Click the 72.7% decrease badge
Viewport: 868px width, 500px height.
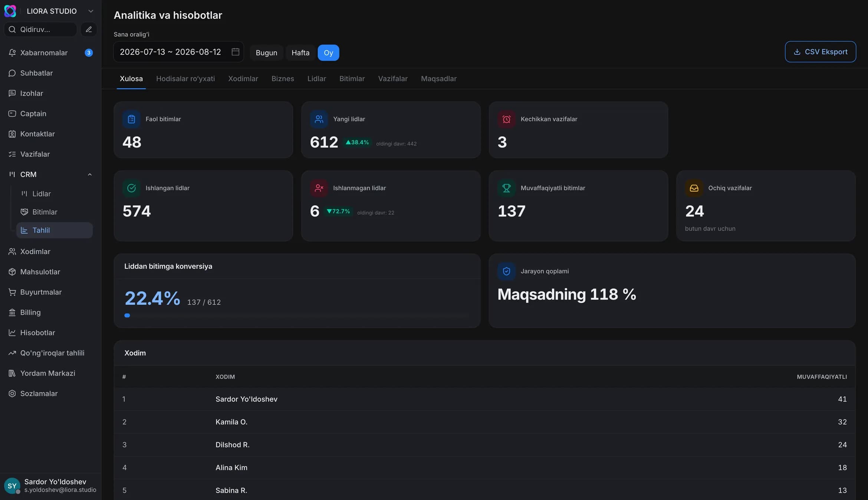(x=338, y=211)
